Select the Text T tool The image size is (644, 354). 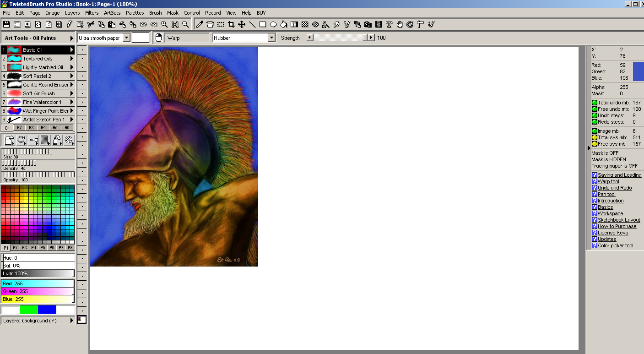pos(389,24)
